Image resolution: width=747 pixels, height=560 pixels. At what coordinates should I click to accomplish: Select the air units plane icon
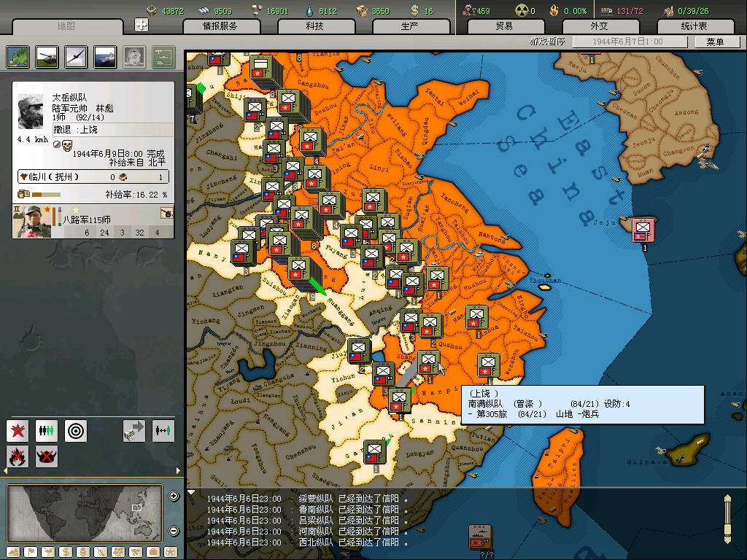pyautogui.click(x=76, y=56)
